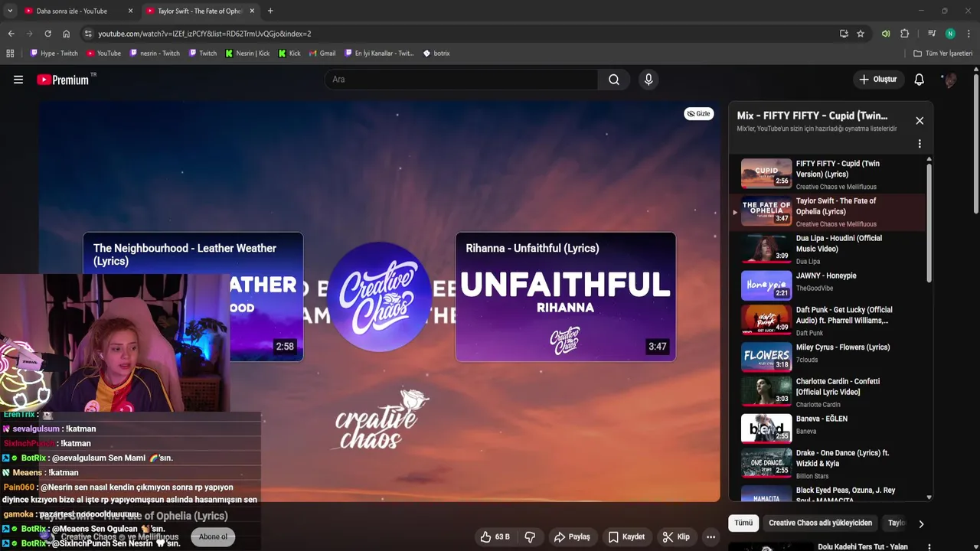Dislike the video with the thumbs-down button

530,537
